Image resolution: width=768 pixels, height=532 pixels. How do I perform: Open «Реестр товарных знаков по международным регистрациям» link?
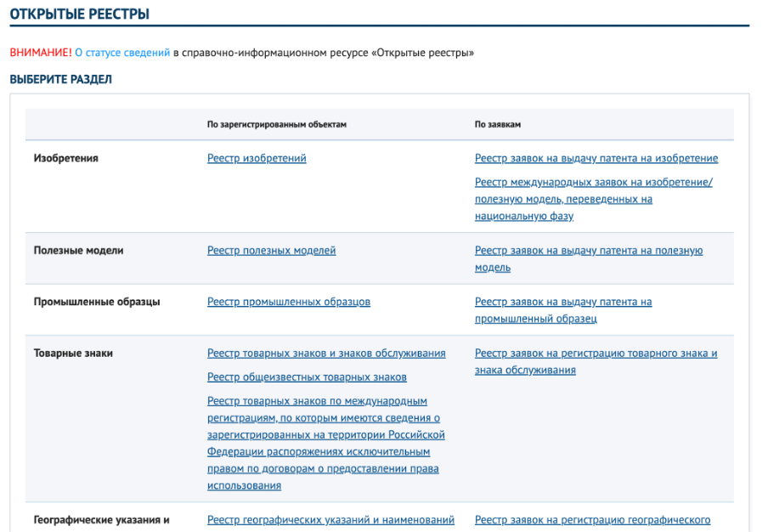tap(317, 401)
